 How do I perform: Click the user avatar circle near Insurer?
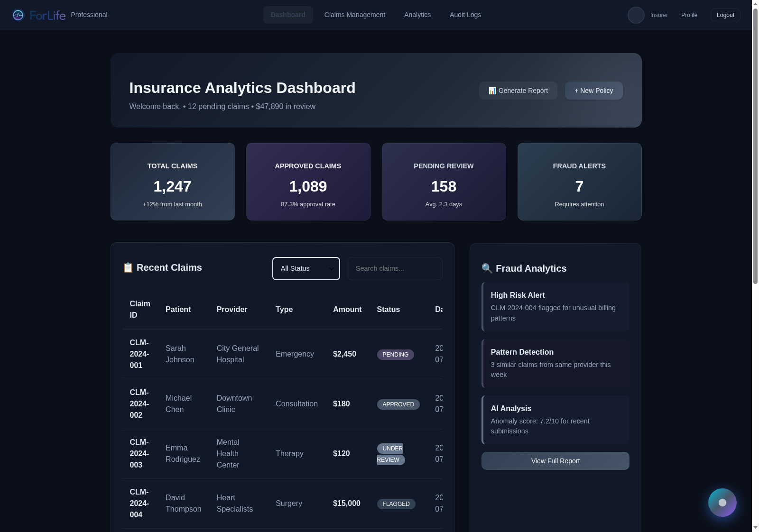pyautogui.click(x=636, y=15)
